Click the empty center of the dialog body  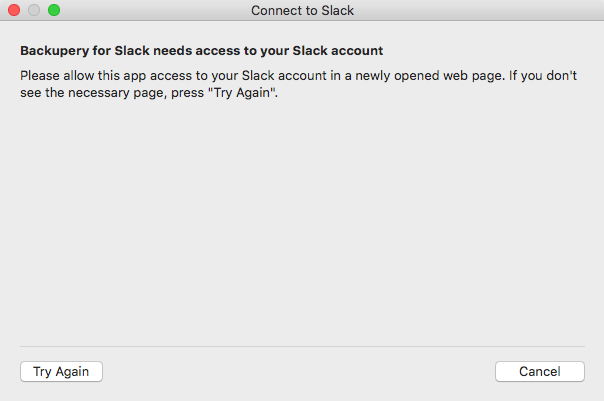pyautogui.click(x=302, y=220)
